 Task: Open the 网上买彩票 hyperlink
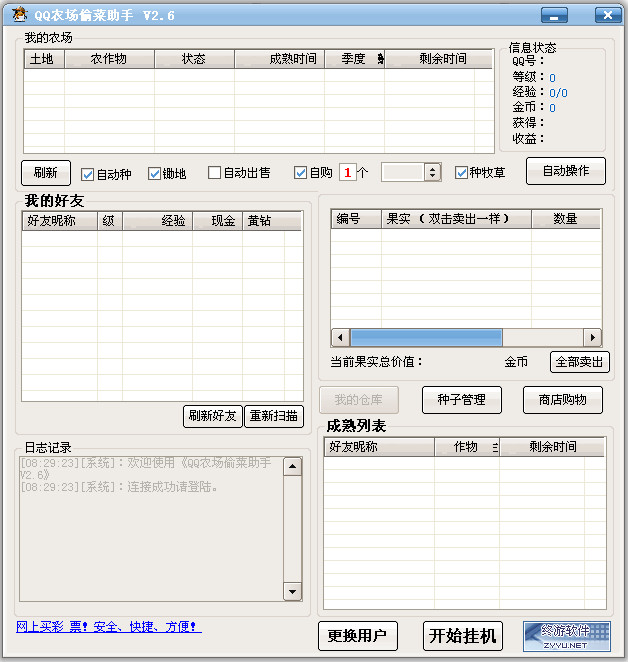coord(109,627)
